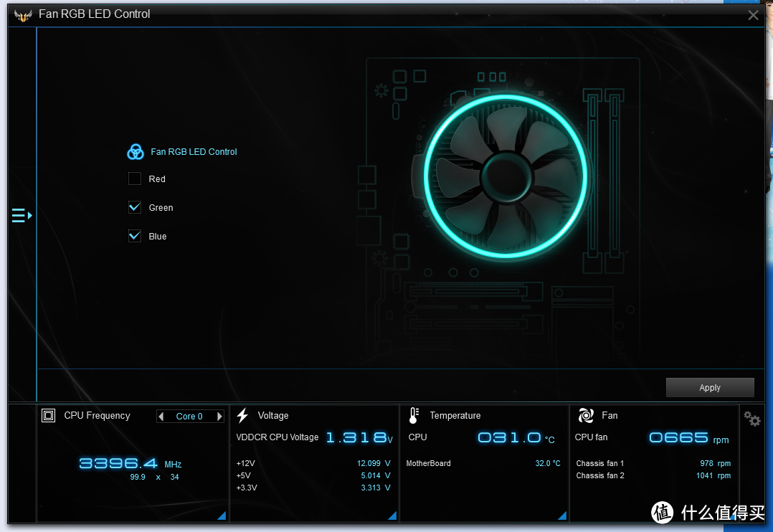Click the Fan panel spinning-fan icon
Screen dimensions: 773x532
pos(586,416)
